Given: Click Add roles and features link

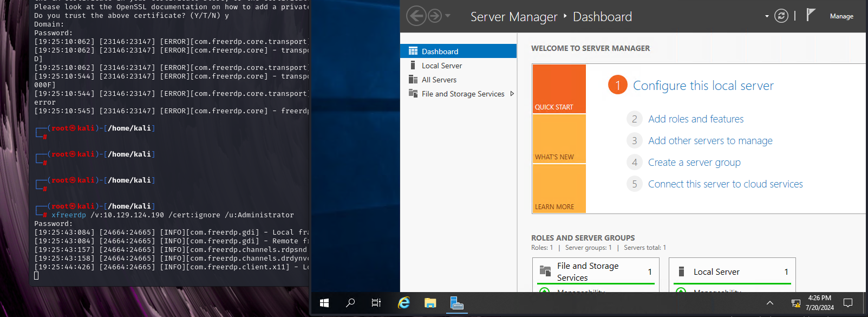Looking at the screenshot, I should [x=696, y=119].
